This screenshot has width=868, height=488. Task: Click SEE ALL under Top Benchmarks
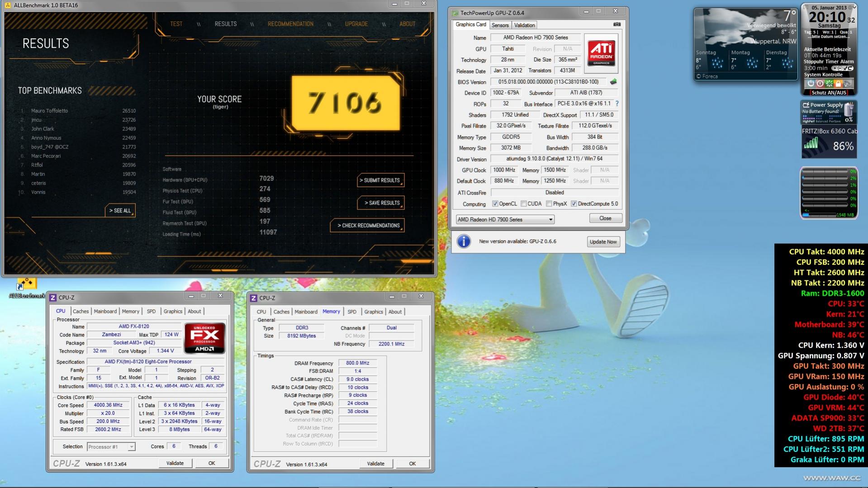[x=120, y=211]
